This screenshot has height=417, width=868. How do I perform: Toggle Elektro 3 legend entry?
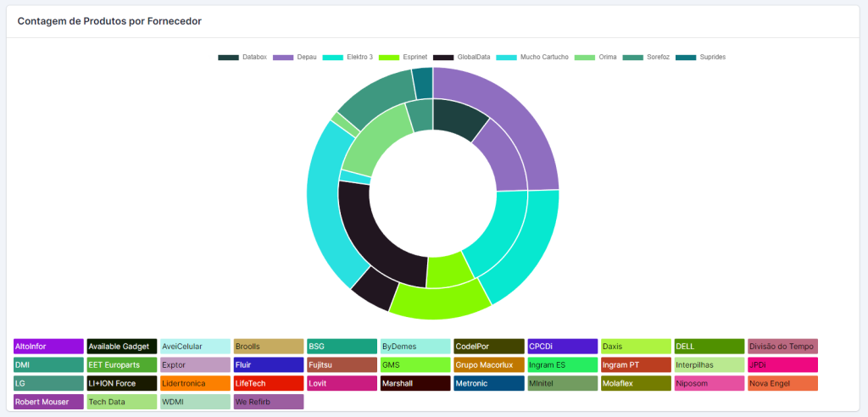click(x=348, y=57)
